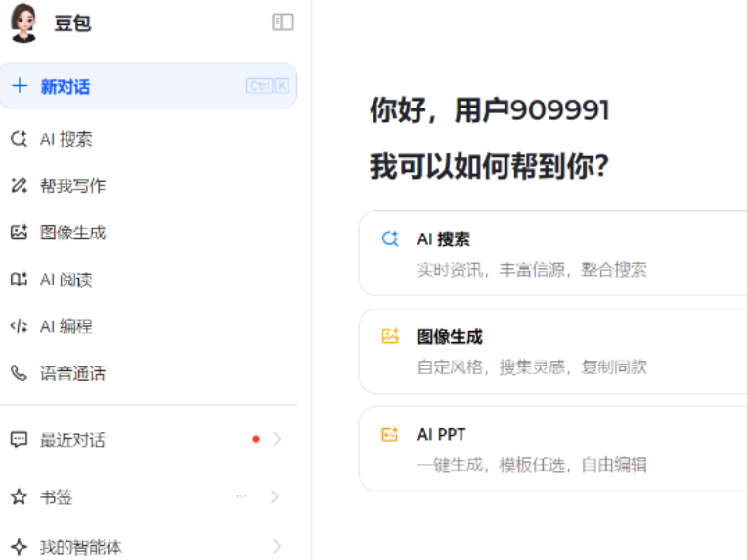Open AI 编程 in the sidebar
Image resolution: width=747 pixels, height=560 pixels.
(x=66, y=326)
